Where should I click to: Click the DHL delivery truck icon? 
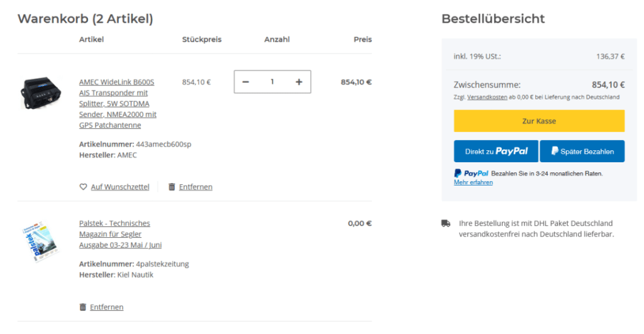pos(446,223)
